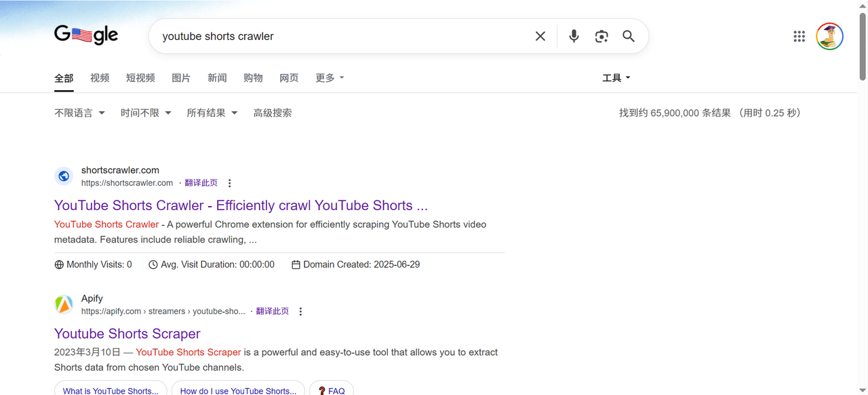Image resolution: width=868 pixels, height=395 pixels.
Task: Open Youtube Shorts Scraper result title
Action: (x=127, y=333)
